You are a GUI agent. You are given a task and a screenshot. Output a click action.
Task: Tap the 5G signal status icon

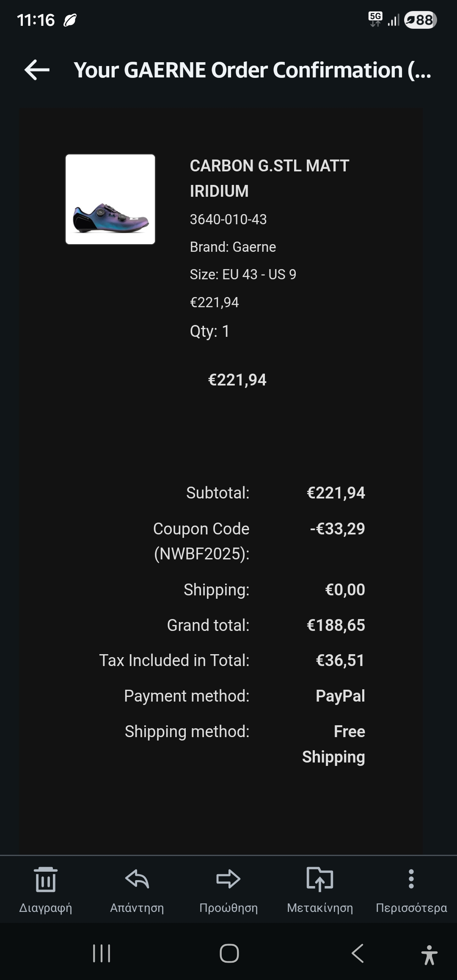point(375,19)
